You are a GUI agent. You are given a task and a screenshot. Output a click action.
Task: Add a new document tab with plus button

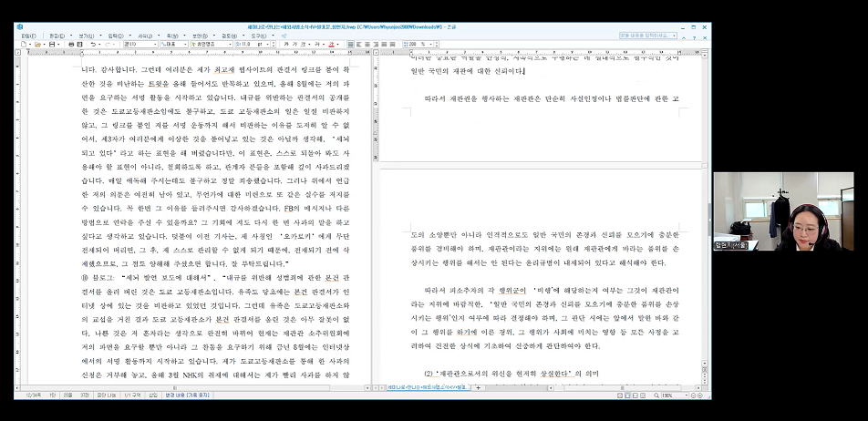[x=478, y=388]
